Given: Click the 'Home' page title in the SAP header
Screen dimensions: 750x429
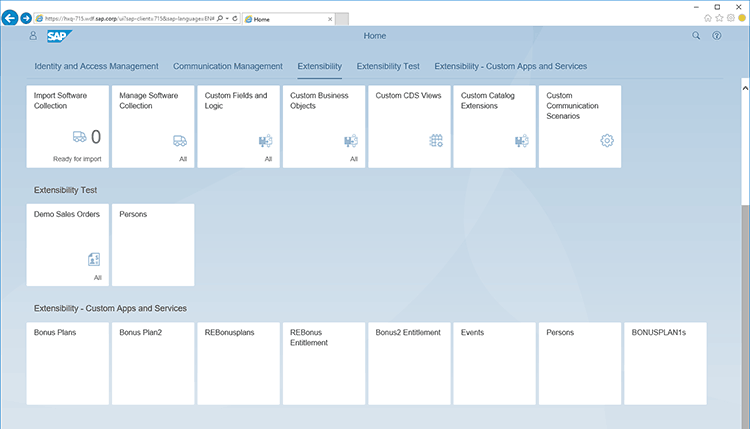Looking at the screenshot, I should click(x=375, y=36).
